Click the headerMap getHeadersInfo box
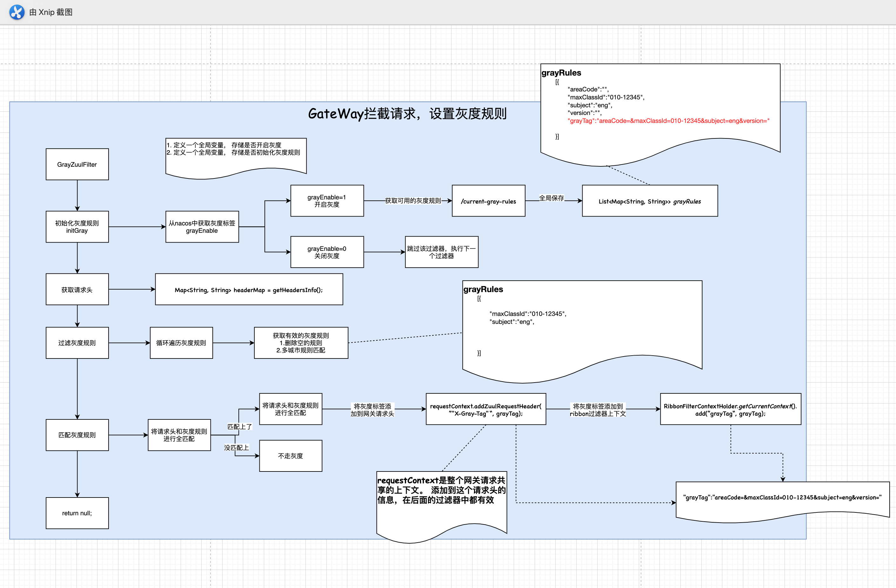This screenshot has width=896, height=588. pyautogui.click(x=249, y=290)
